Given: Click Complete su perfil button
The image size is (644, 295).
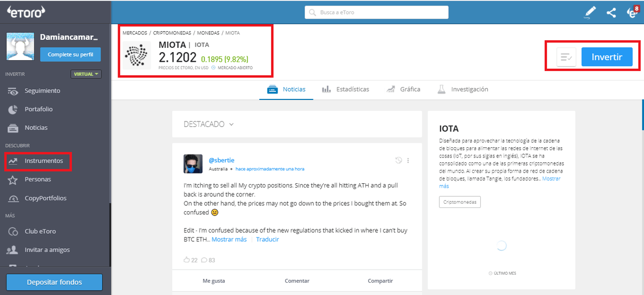Looking at the screenshot, I should click(70, 54).
